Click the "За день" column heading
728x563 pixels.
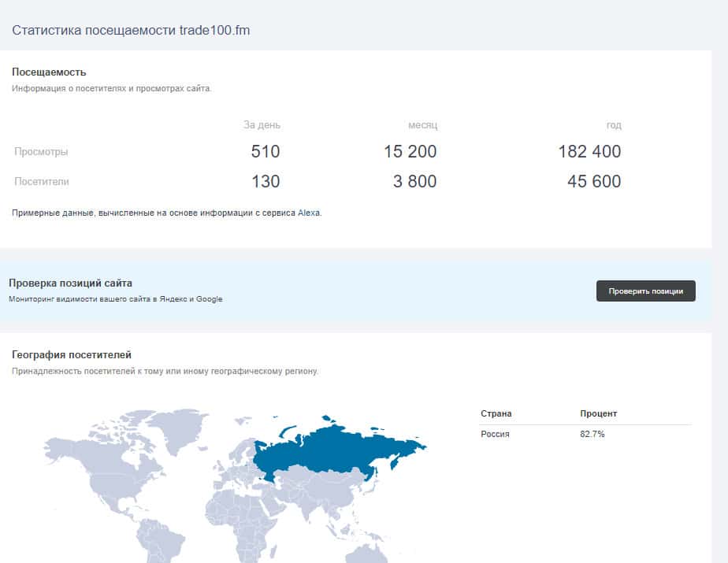262,125
